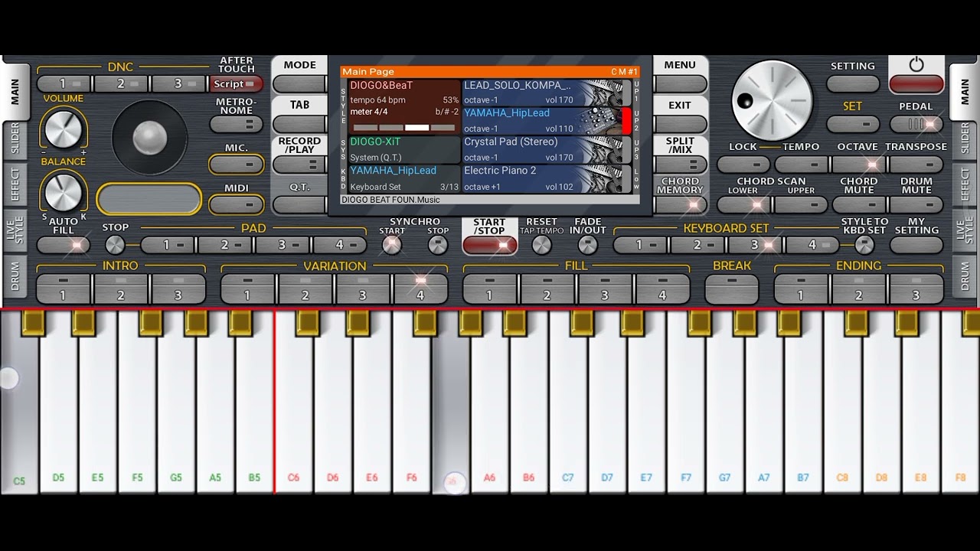Adjust the Volume knob

64,129
